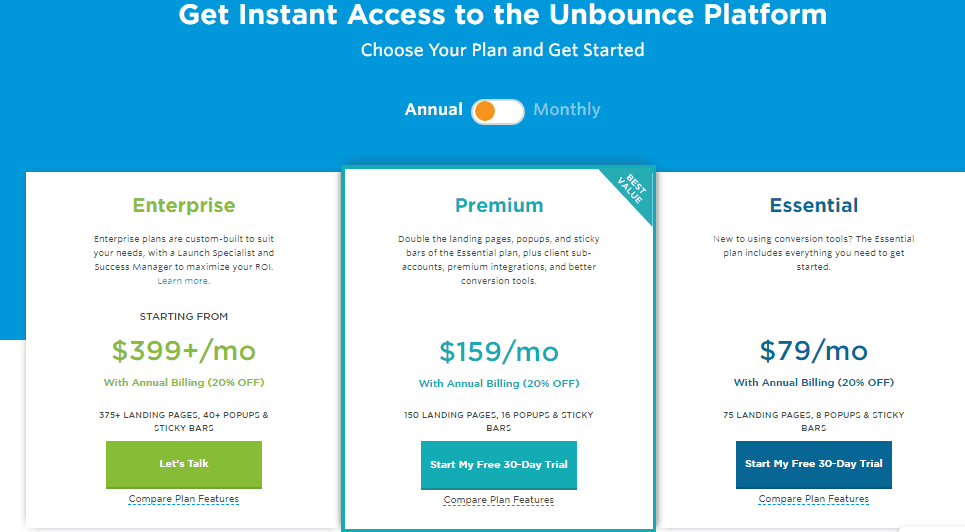Open the Enterprise Learn more link
This screenshot has width=965, height=532.
[183, 281]
